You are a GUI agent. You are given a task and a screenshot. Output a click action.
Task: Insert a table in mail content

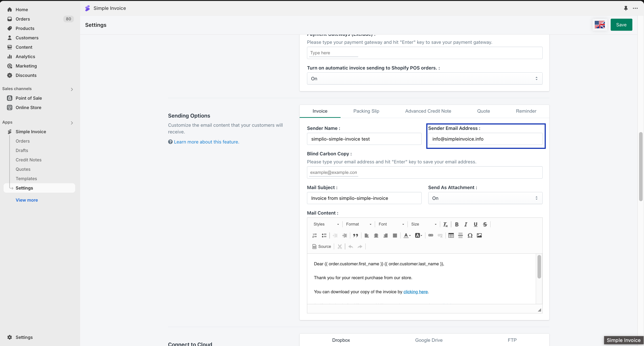(x=451, y=235)
